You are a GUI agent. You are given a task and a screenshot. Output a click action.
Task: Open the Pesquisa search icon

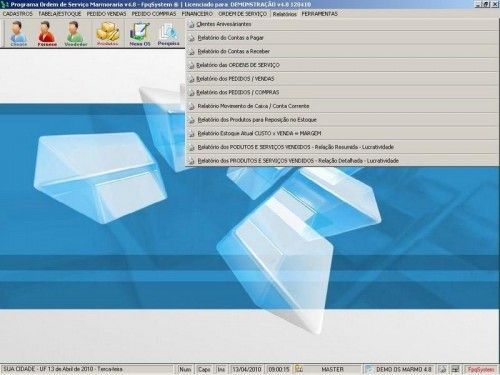pos(168,33)
